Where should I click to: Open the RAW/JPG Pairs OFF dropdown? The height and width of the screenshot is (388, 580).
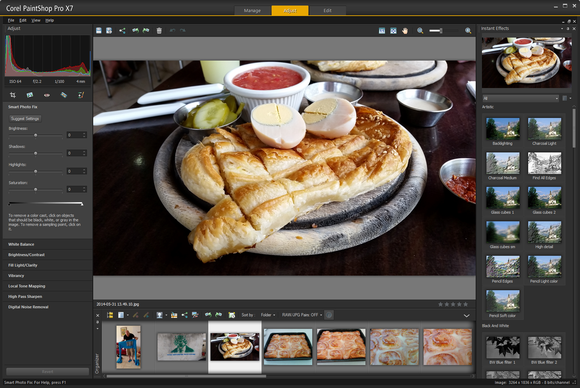302,315
